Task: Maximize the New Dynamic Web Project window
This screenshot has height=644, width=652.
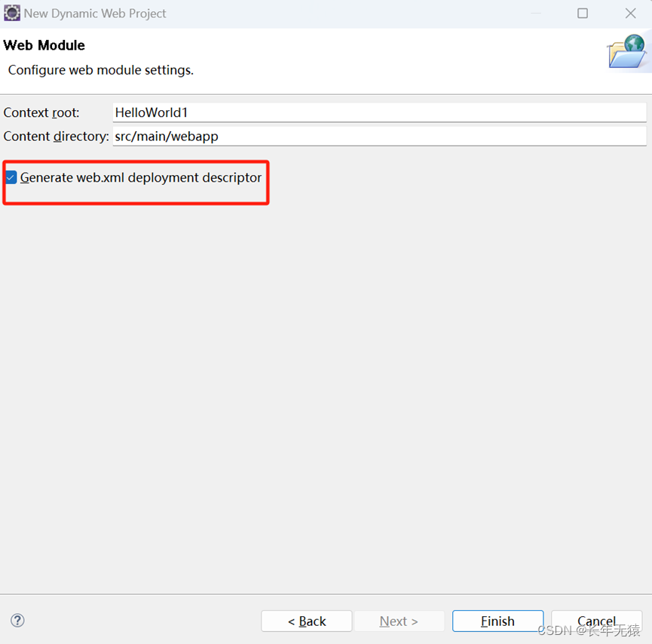Action: tap(583, 14)
